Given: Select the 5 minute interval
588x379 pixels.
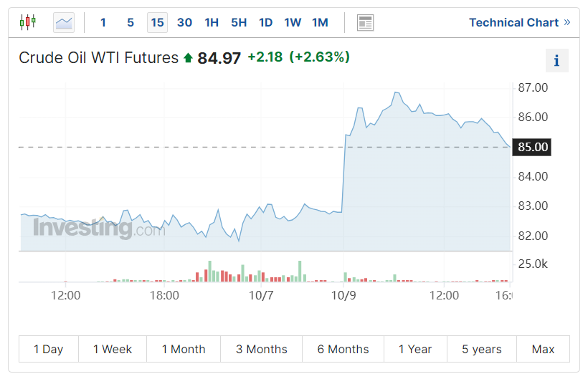Looking at the screenshot, I should pos(131,22).
